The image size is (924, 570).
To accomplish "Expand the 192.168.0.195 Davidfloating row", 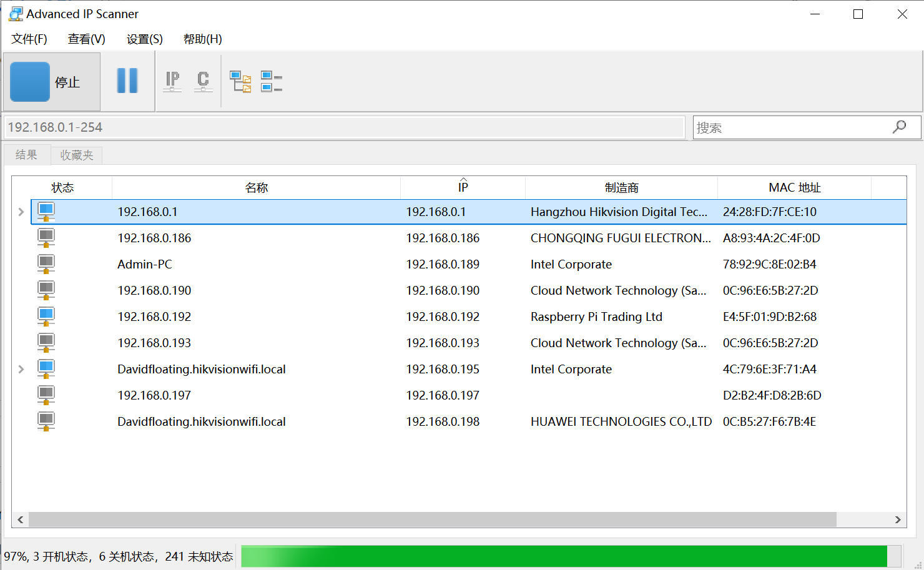I will pyautogui.click(x=21, y=370).
